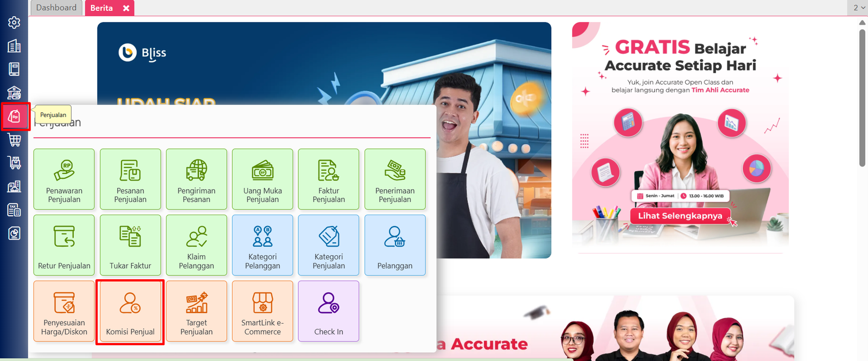Open the inventory trolley icon in the sidebar

tap(14, 163)
